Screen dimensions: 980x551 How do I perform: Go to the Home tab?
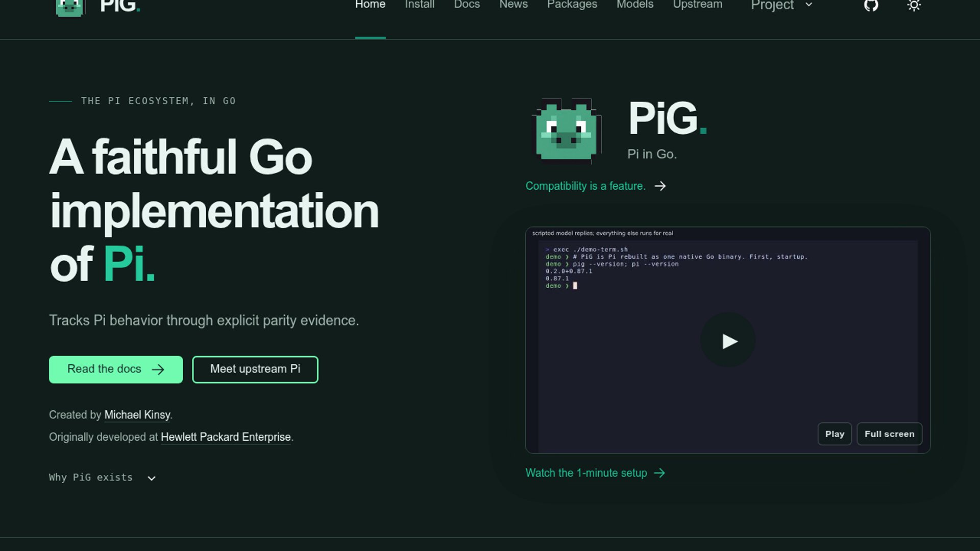click(370, 5)
